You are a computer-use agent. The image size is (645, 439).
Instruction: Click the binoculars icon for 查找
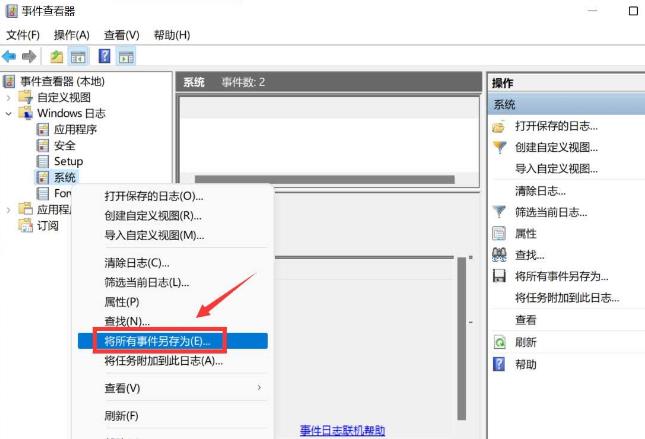point(499,255)
